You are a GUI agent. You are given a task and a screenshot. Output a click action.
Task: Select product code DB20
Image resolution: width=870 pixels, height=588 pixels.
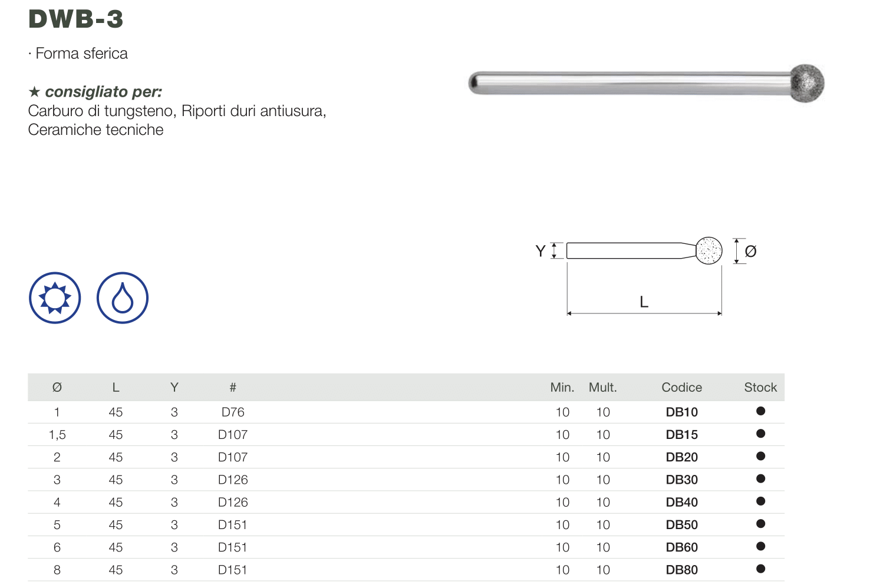pyautogui.click(x=681, y=457)
